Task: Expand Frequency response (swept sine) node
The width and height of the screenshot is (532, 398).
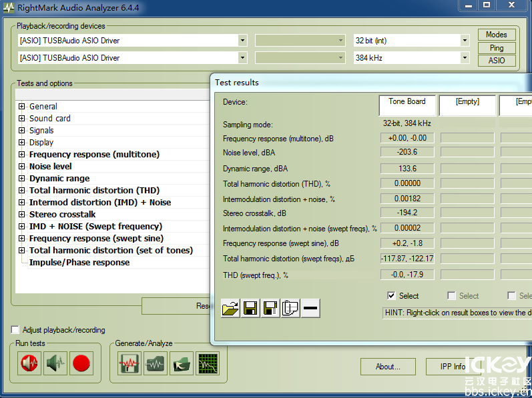Action: 22,239
